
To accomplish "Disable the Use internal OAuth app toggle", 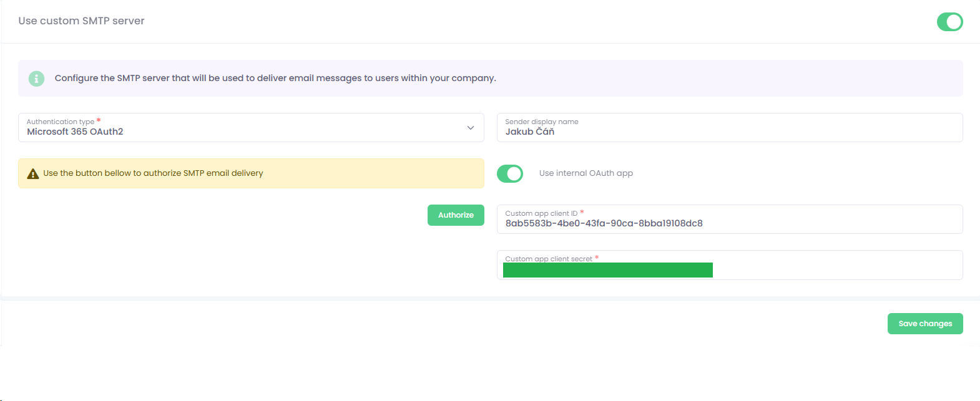I will pyautogui.click(x=510, y=173).
